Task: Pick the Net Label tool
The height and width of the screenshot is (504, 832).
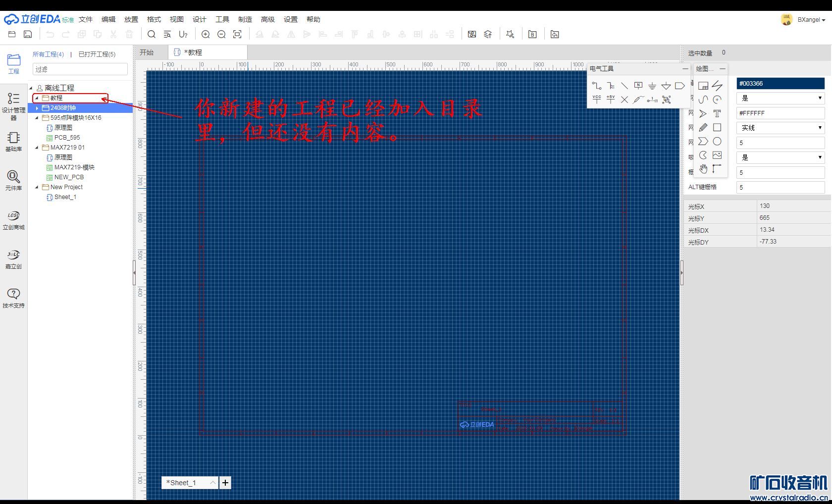Action: tap(638, 86)
